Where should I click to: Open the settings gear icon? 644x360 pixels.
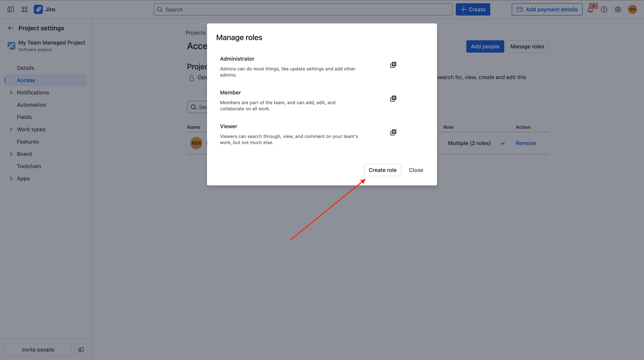(x=618, y=10)
